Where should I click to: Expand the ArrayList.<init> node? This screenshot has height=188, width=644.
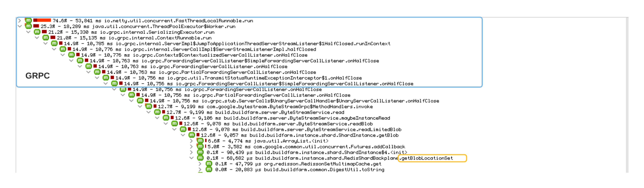191,141
